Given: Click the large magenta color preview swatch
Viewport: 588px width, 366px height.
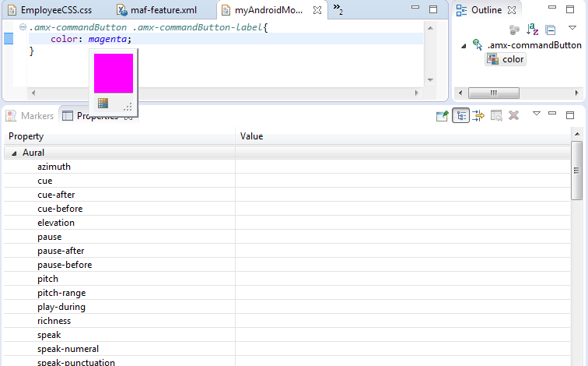Looking at the screenshot, I should pyautogui.click(x=114, y=73).
